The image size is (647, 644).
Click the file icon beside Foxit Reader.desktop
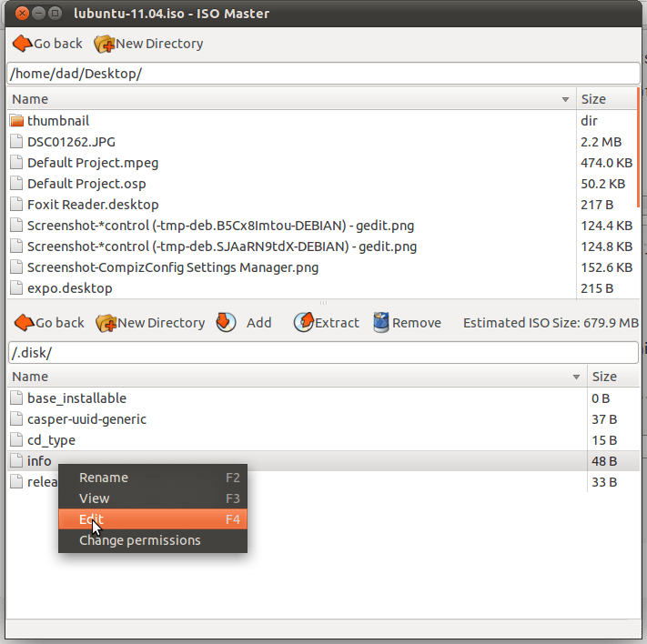[x=16, y=205]
